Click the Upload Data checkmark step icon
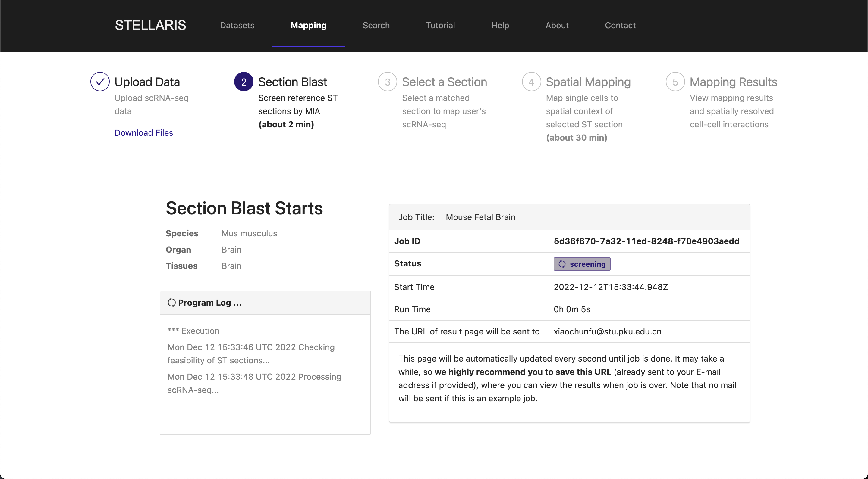868x479 pixels. click(100, 82)
